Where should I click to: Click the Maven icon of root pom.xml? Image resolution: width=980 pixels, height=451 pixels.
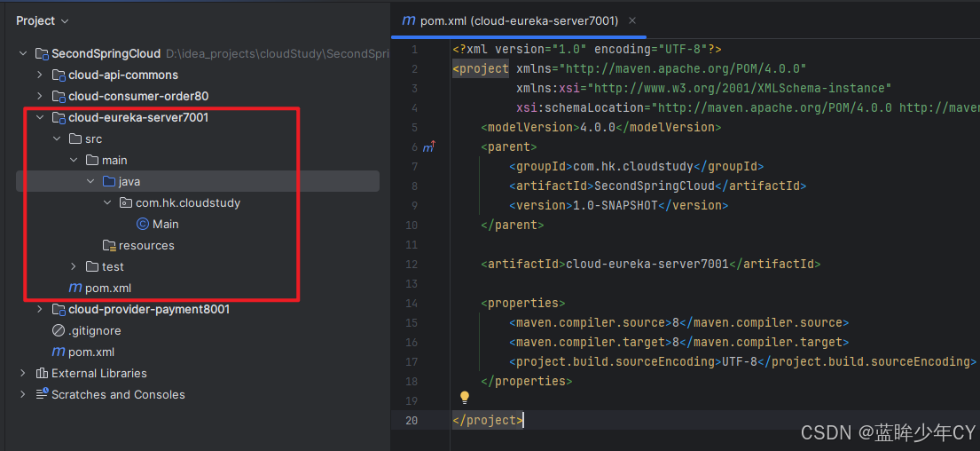coord(59,352)
